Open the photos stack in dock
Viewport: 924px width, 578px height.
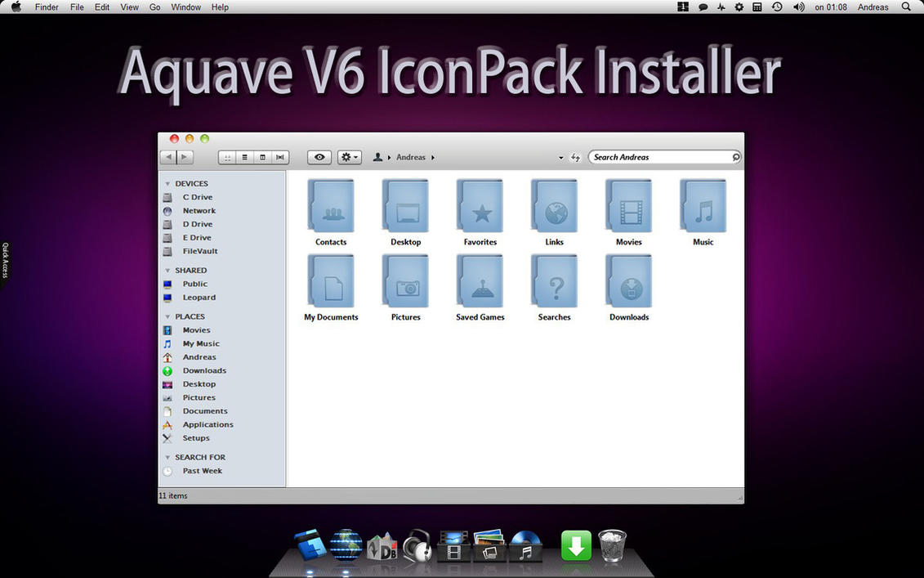489,545
